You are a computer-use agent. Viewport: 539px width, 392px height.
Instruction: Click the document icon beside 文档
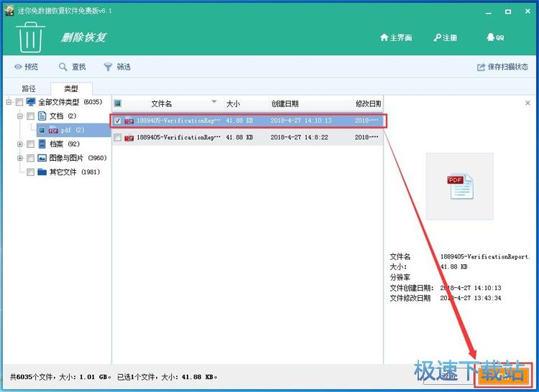click(42, 116)
